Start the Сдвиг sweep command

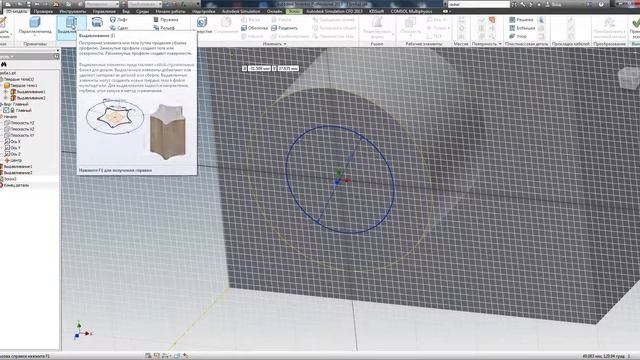(x=119, y=28)
